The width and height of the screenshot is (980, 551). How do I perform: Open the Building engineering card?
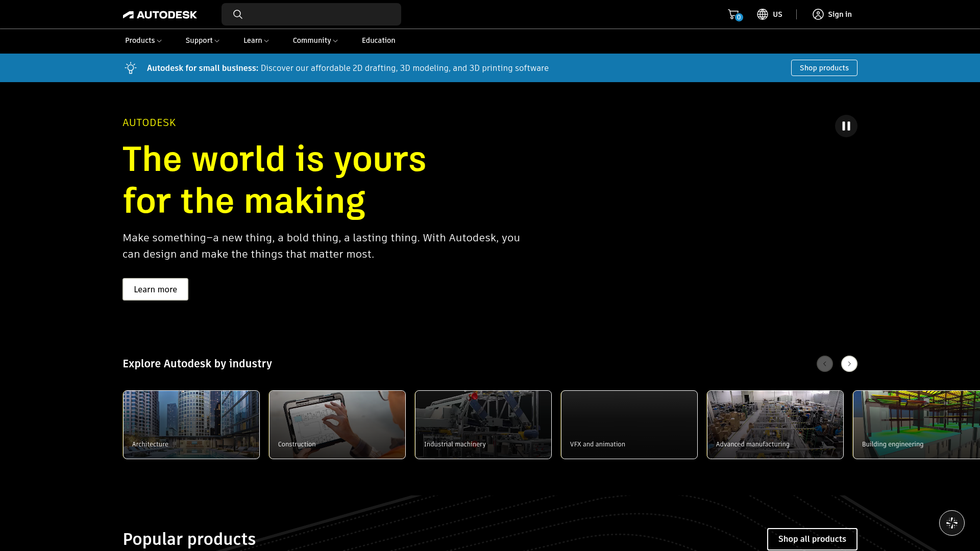917,425
